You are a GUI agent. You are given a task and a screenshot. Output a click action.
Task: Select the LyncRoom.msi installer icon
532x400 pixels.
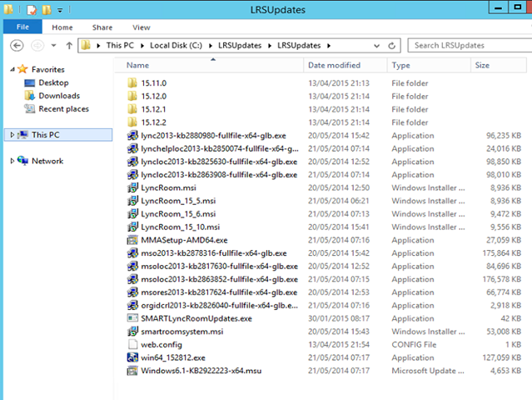[132, 187]
